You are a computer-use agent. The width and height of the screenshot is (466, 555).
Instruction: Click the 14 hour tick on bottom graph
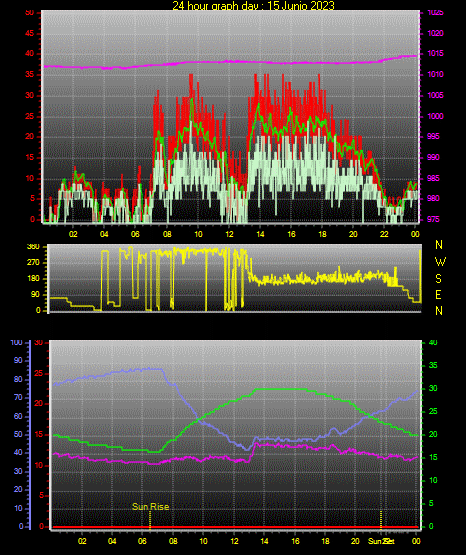[x=264, y=541]
